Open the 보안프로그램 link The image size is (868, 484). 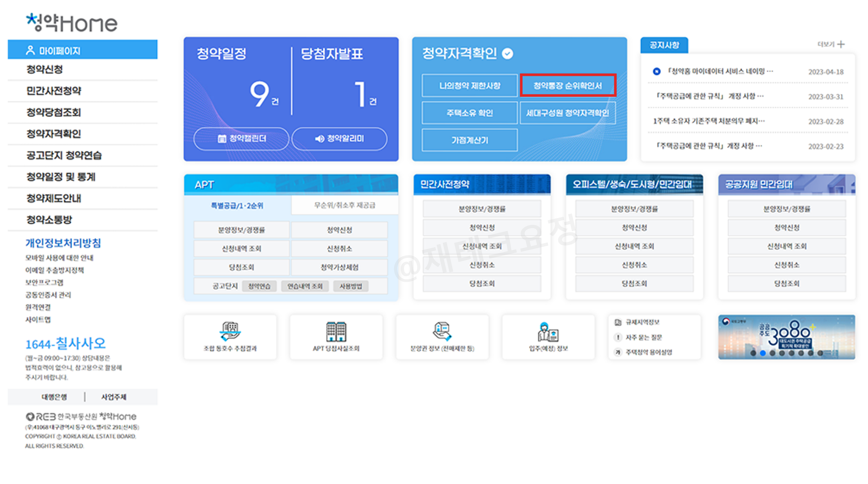pyautogui.click(x=44, y=282)
